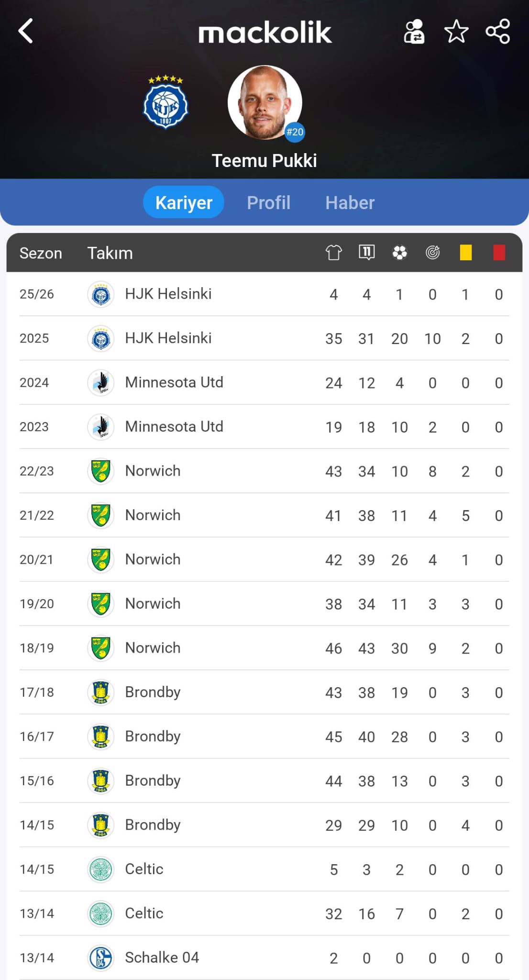Tap the red card column header
529x980 pixels.
click(x=499, y=252)
